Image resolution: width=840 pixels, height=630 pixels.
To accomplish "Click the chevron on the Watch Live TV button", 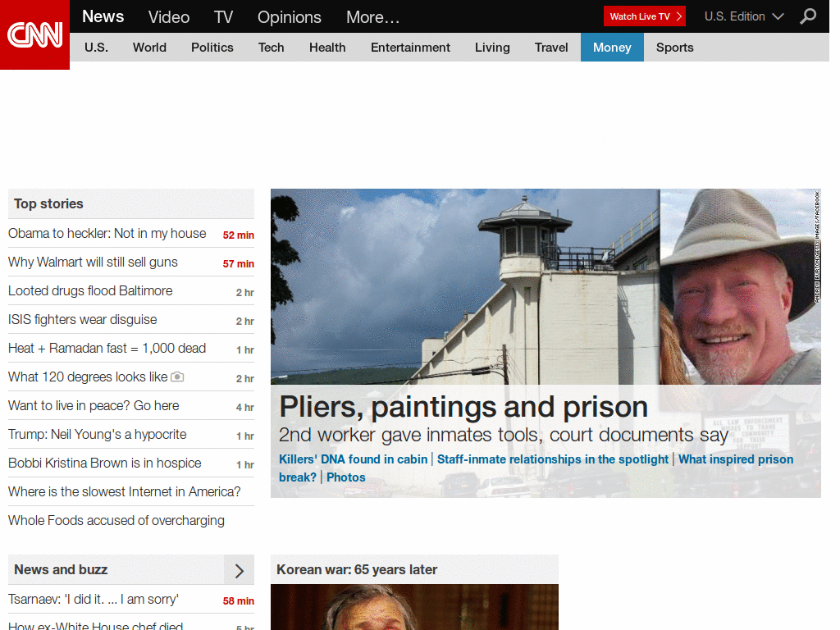I will 678,16.
